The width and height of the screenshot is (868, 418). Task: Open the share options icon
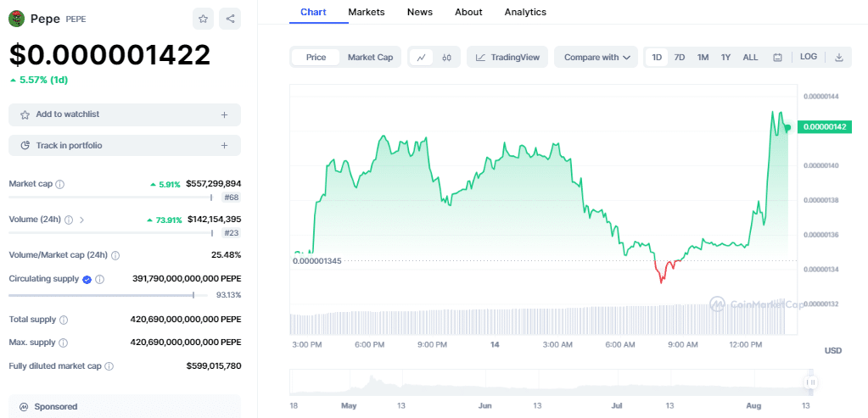point(230,19)
